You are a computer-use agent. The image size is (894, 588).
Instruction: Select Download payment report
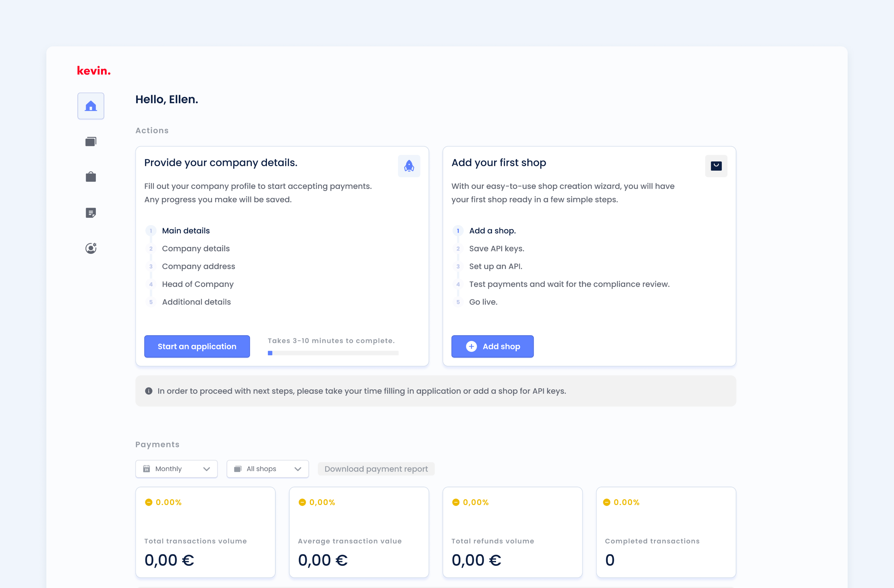coord(376,469)
